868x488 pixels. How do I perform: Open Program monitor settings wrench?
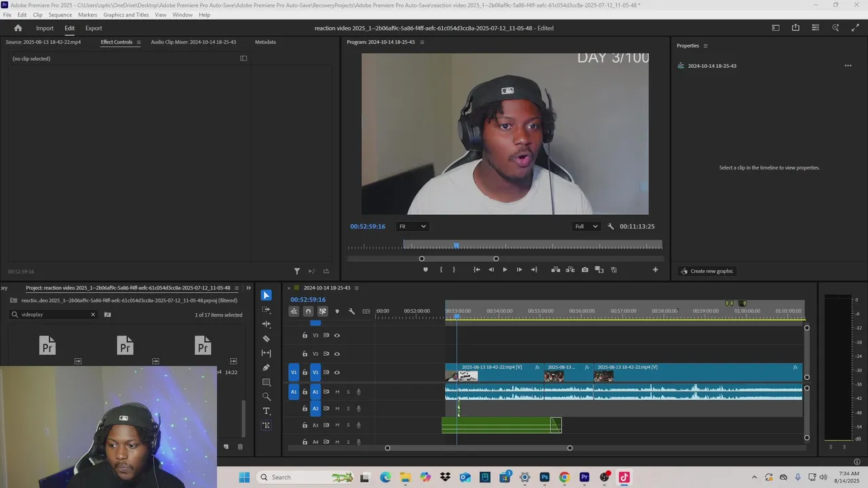point(610,226)
